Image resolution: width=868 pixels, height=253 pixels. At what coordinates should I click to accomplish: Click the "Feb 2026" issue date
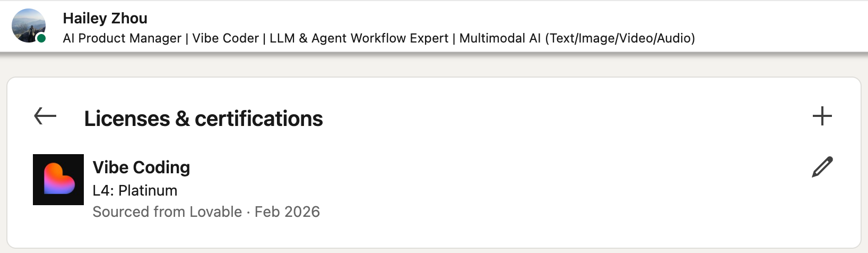(x=287, y=212)
